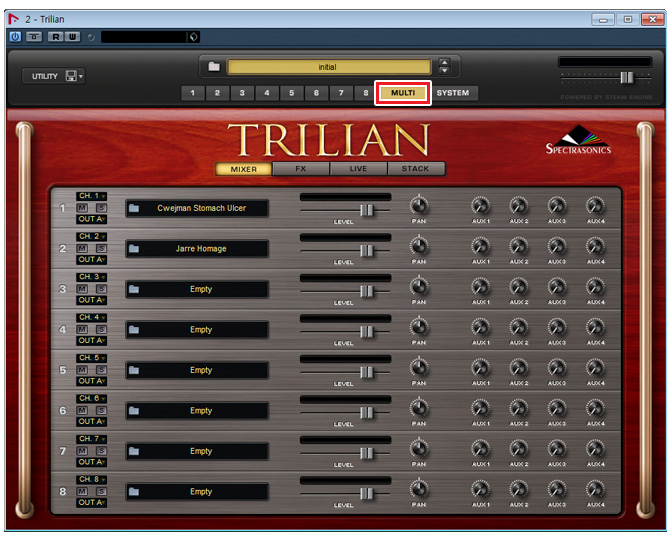Open the SYSTEM page

453,93
